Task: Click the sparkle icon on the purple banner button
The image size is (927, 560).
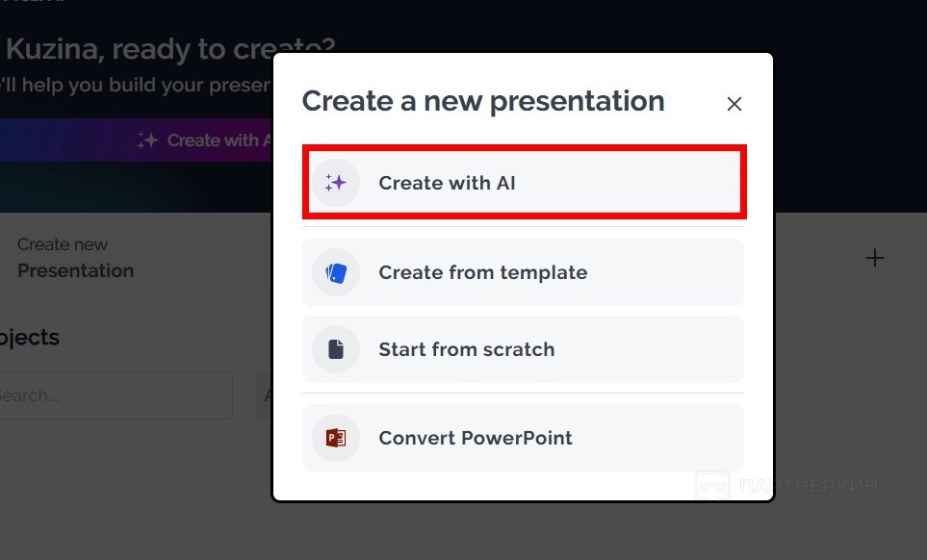Action: click(147, 140)
